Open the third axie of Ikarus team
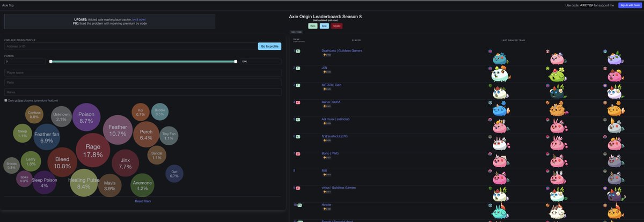 615,109
